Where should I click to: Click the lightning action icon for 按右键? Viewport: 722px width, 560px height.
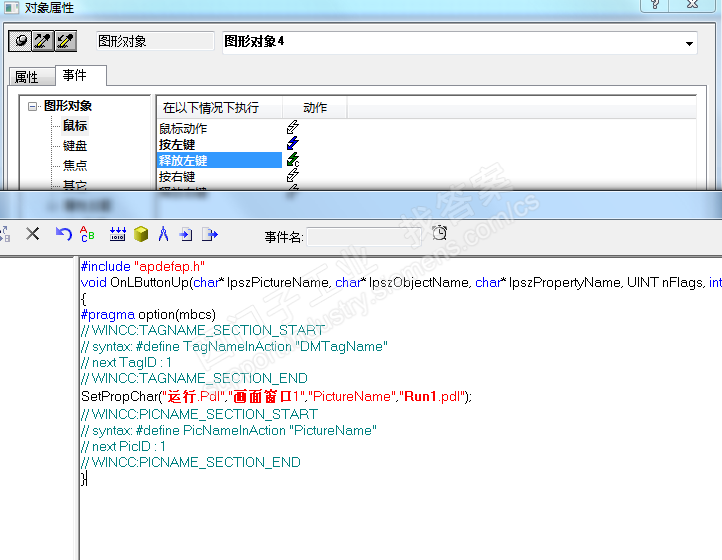click(292, 175)
